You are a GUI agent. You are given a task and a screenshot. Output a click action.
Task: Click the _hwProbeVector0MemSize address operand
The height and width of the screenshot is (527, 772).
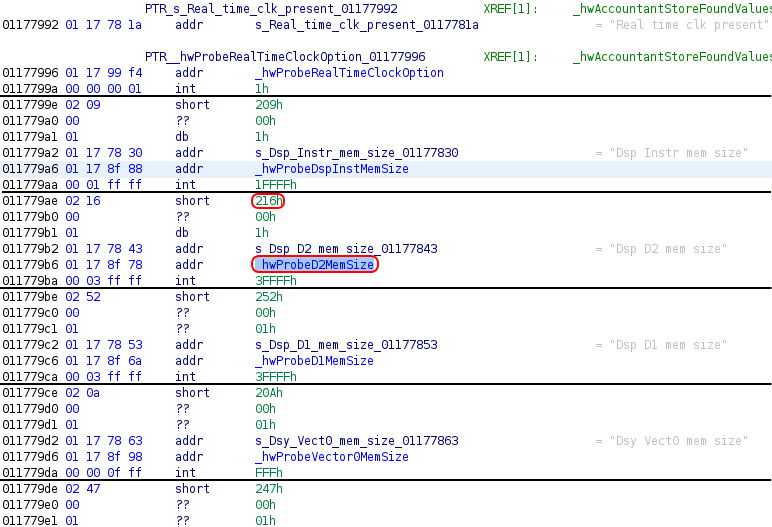click(332, 457)
